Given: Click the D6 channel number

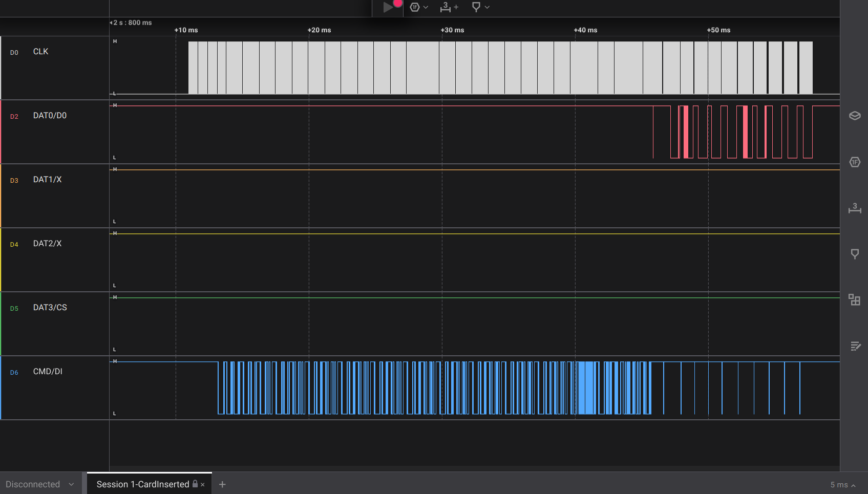Looking at the screenshot, I should [14, 373].
